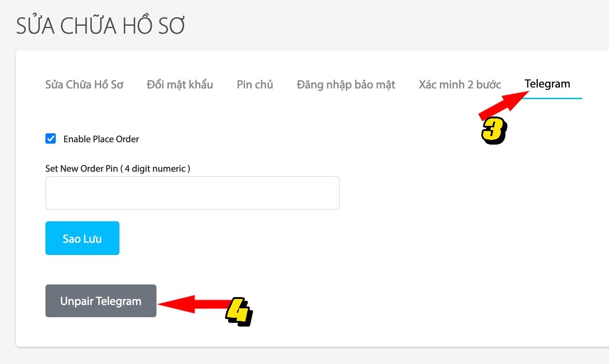609x364 pixels.
Task: Click the SỬA CHỮA HỒ SƠ page heading
Action: click(x=101, y=26)
